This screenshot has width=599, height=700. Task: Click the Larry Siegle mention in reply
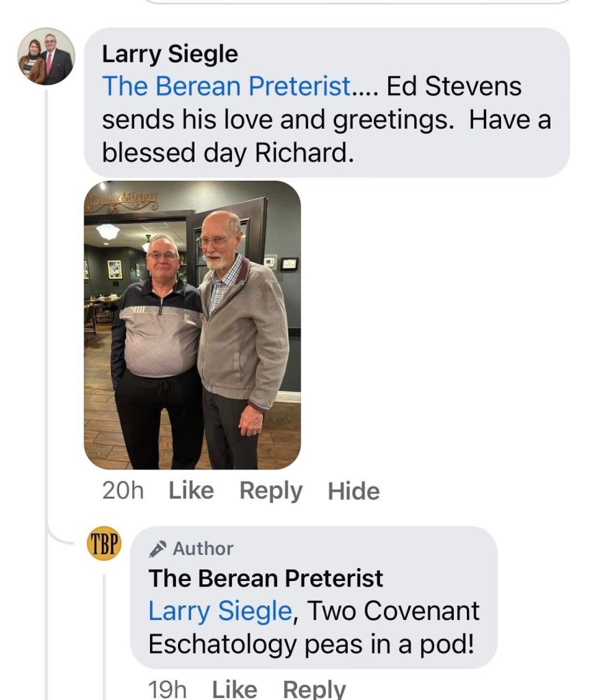(220, 611)
